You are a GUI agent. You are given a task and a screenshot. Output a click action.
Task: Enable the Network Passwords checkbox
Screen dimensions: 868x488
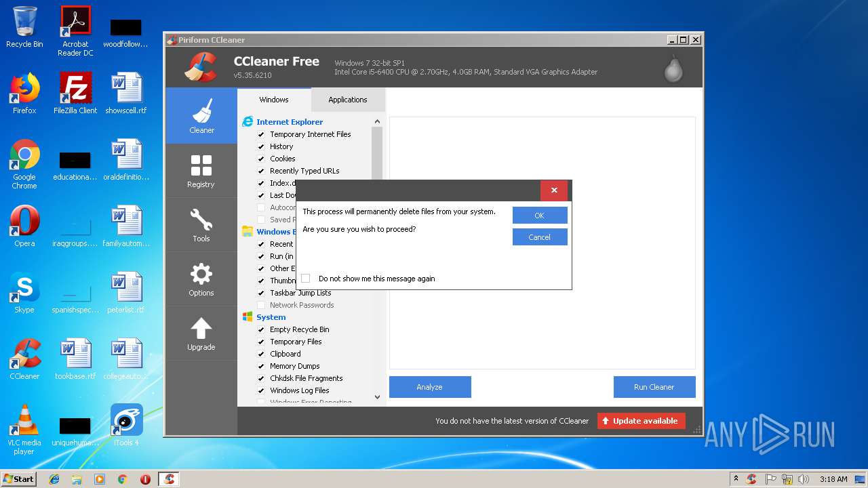pos(261,305)
